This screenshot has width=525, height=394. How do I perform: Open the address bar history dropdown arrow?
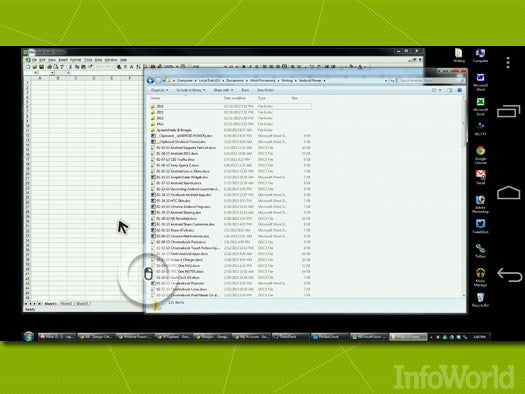coord(386,81)
